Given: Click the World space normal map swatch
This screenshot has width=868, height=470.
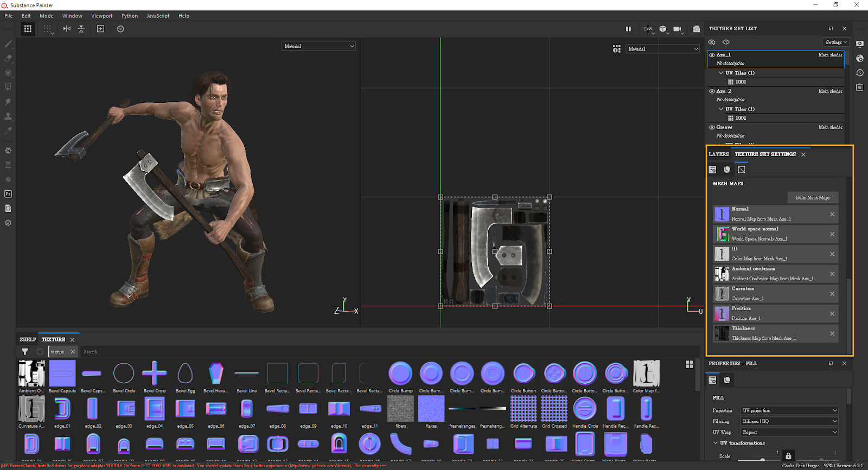Looking at the screenshot, I should pyautogui.click(x=722, y=234).
